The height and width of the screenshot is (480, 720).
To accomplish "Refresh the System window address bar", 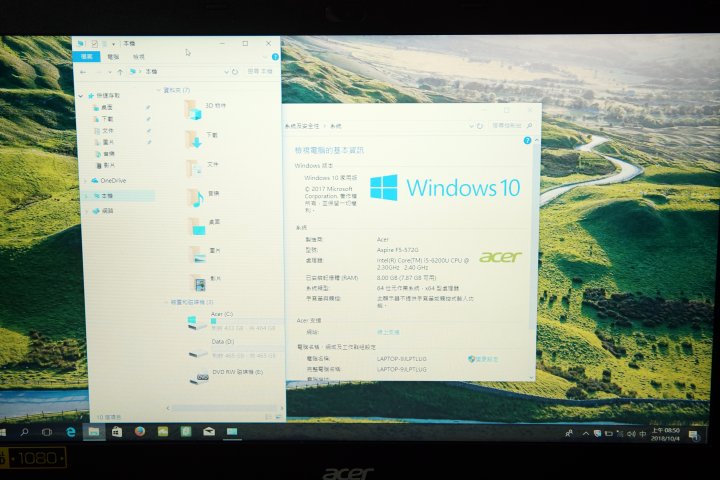I will (x=480, y=126).
